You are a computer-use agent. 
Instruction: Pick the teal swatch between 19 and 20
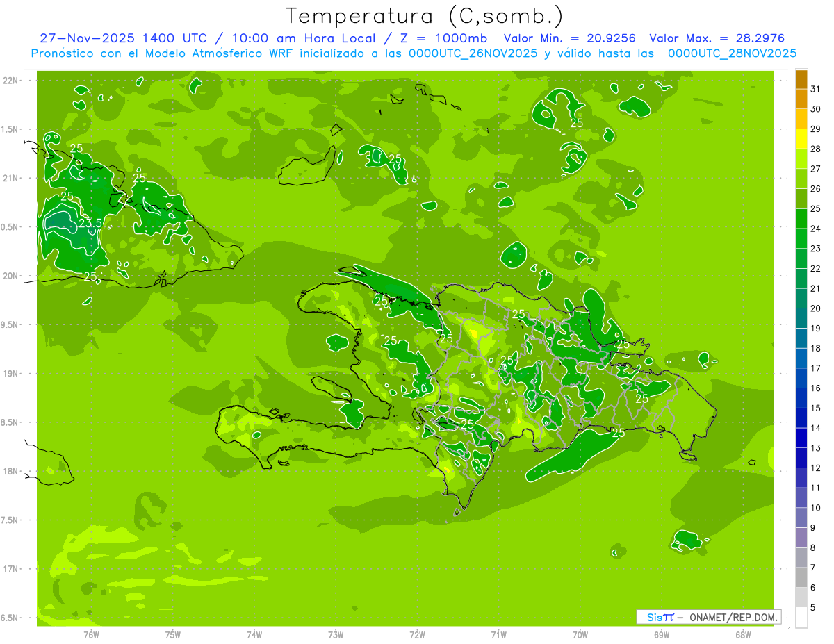click(x=801, y=318)
